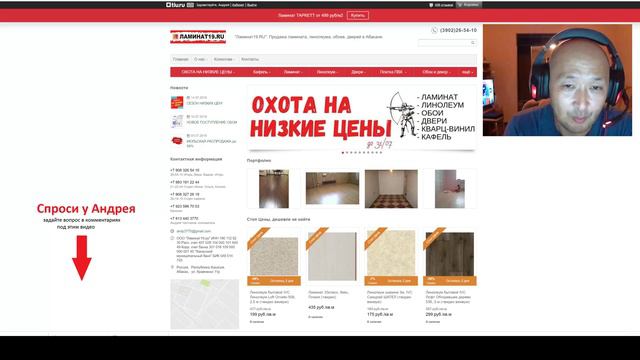Open the beige speckled linoleum product image
The height and width of the screenshot is (360, 640).
(274, 256)
